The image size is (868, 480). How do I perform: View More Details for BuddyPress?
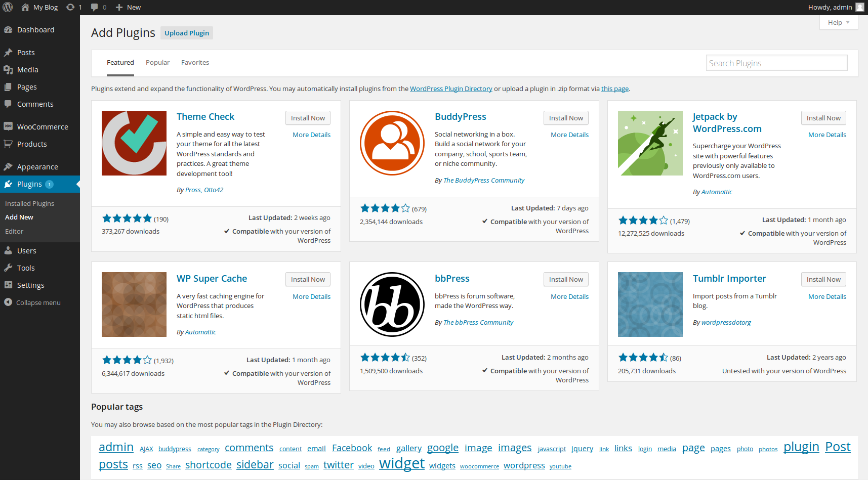(x=569, y=135)
